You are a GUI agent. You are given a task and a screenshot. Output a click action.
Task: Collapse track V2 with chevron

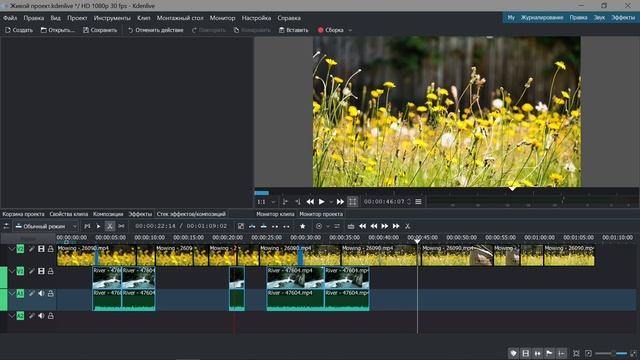point(11,249)
